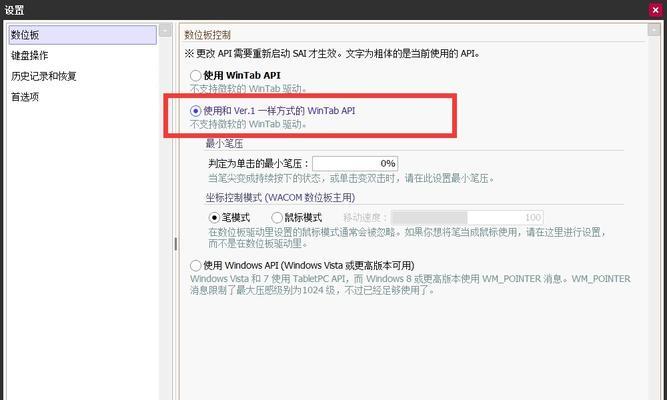Choose 笔模式 coordinate control mode
The image size is (667, 400).
coord(229,218)
